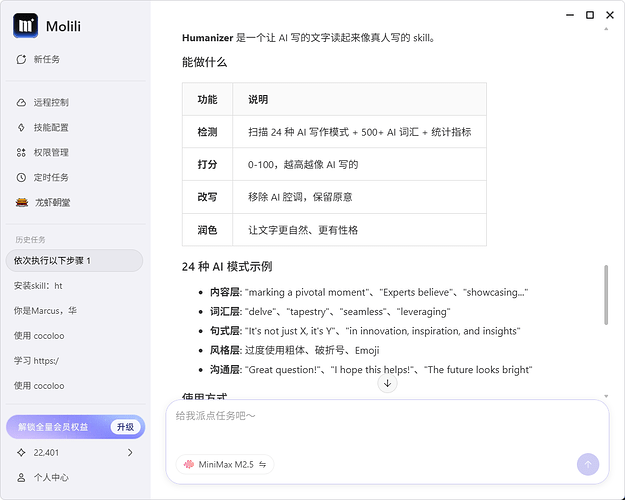Open 解锁全量会员权益 banner
Screen dimensions: 625x500
coord(75,427)
